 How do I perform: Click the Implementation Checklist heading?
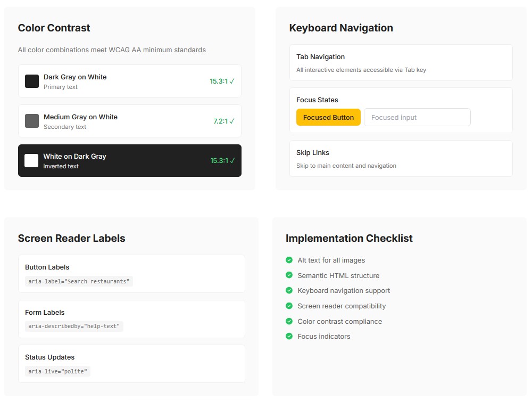(x=349, y=238)
